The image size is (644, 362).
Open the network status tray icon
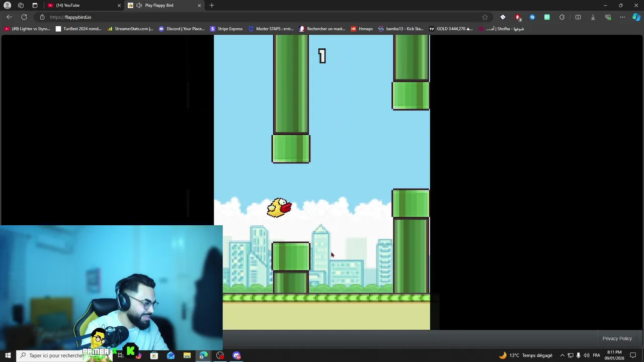click(x=570, y=355)
